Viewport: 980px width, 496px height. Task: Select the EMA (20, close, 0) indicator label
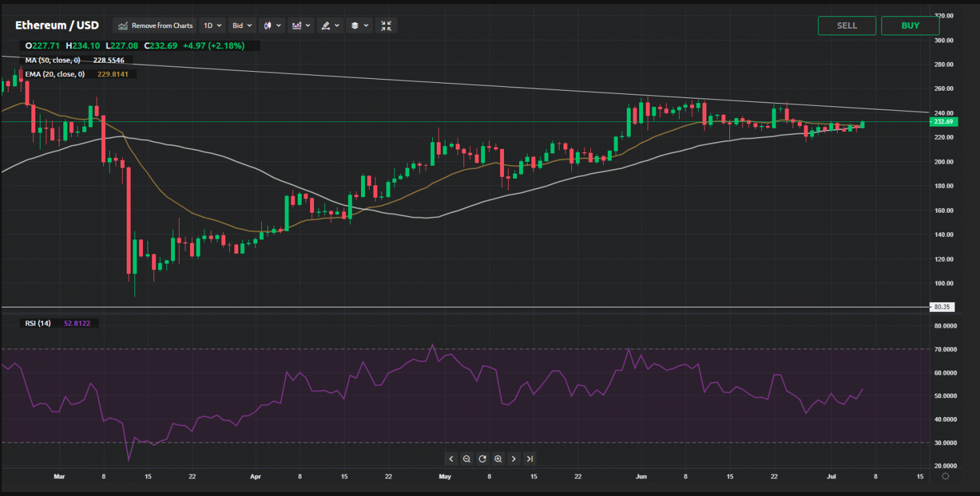point(55,74)
